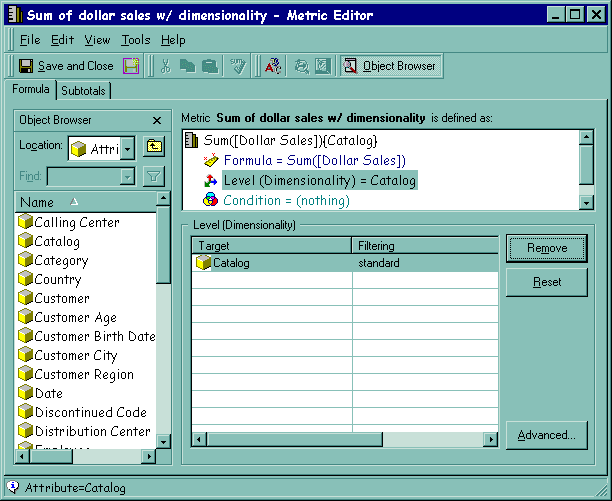Image resolution: width=612 pixels, height=501 pixels.
Task: Open the View menu
Action: pyautogui.click(x=97, y=40)
